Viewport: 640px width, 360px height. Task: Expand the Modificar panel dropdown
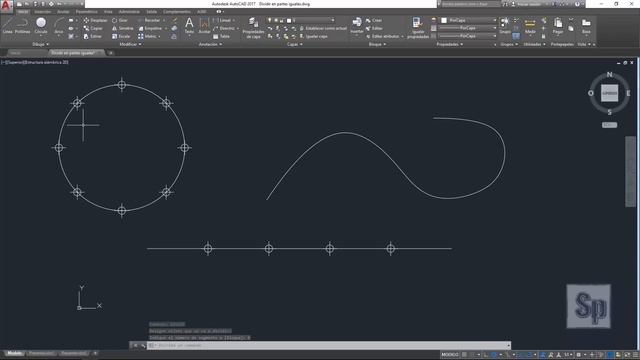(x=131, y=44)
